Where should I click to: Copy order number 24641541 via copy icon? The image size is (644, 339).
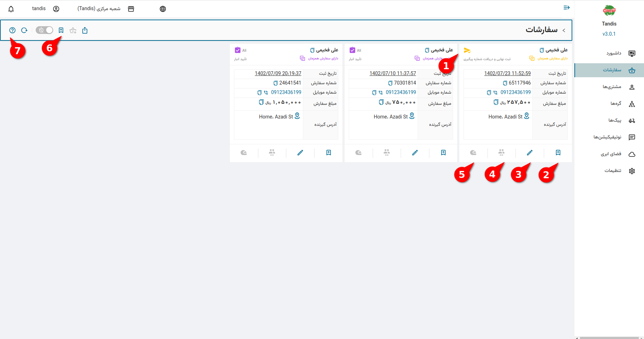(276, 83)
